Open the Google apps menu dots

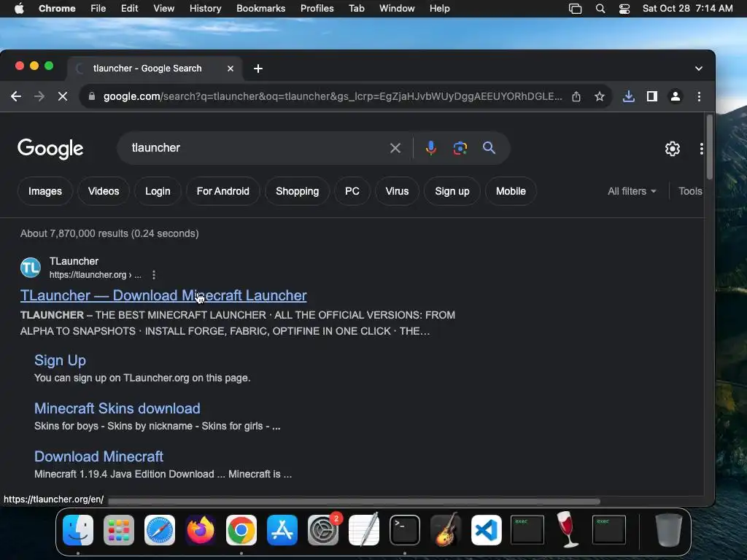coord(701,149)
